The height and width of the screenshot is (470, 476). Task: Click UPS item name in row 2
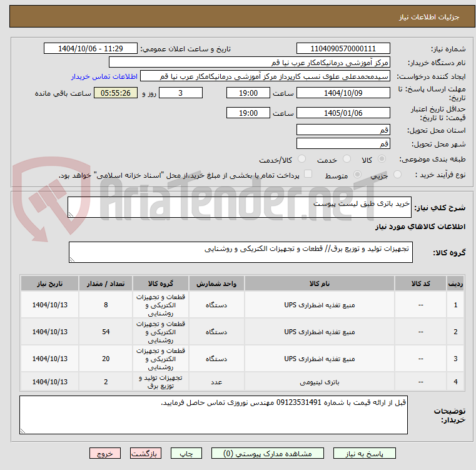tap(320, 332)
